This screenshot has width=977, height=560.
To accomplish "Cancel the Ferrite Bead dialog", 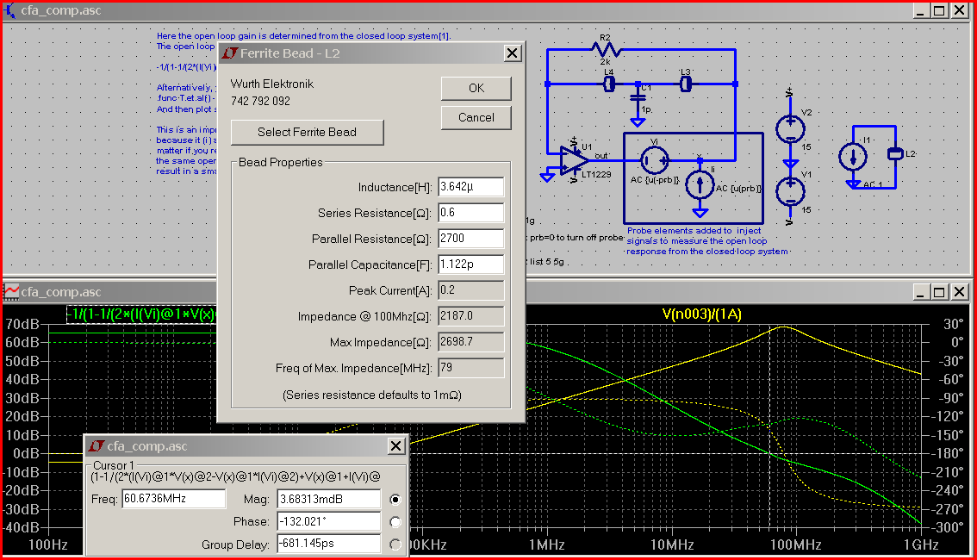I will click(476, 118).
